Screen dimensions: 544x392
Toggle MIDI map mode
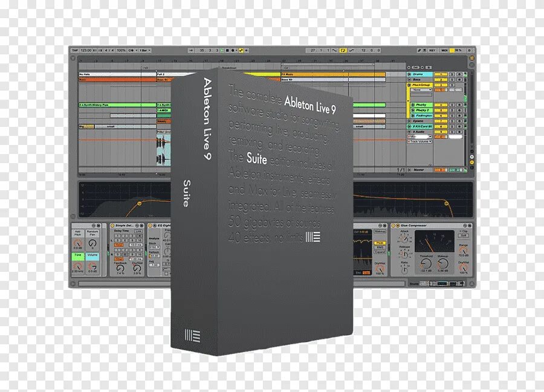click(x=445, y=50)
